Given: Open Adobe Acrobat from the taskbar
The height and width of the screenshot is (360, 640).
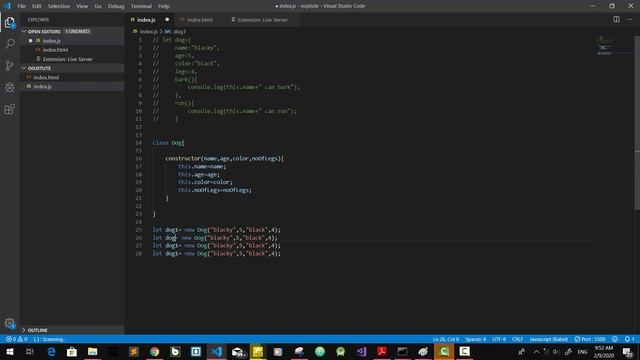Looking at the screenshot, I should coord(382,351).
